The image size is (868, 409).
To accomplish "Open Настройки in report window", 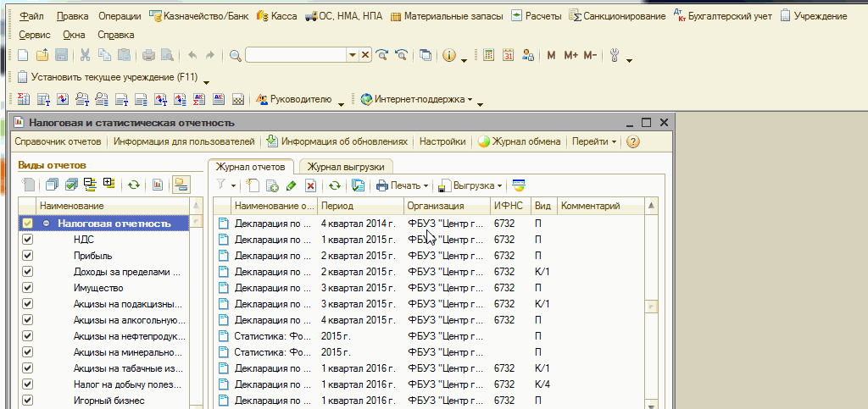I will coord(442,141).
